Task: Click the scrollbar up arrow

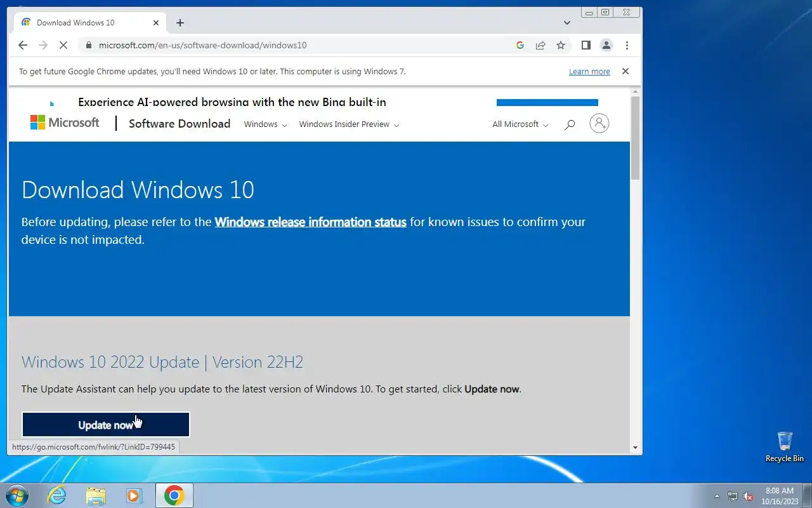Action: click(x=635, y=93)
